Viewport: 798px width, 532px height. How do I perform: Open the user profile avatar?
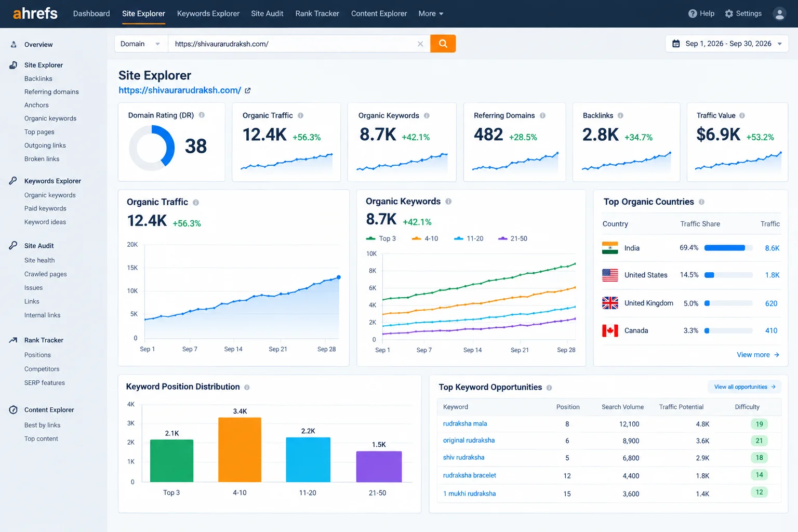point(779,14)
